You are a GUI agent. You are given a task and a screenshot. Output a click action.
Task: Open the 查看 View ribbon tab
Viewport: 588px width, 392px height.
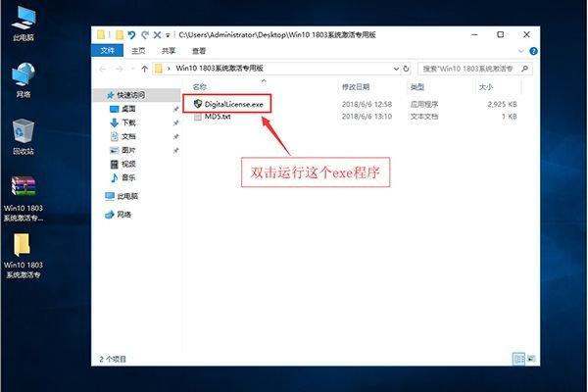[199, 51]
